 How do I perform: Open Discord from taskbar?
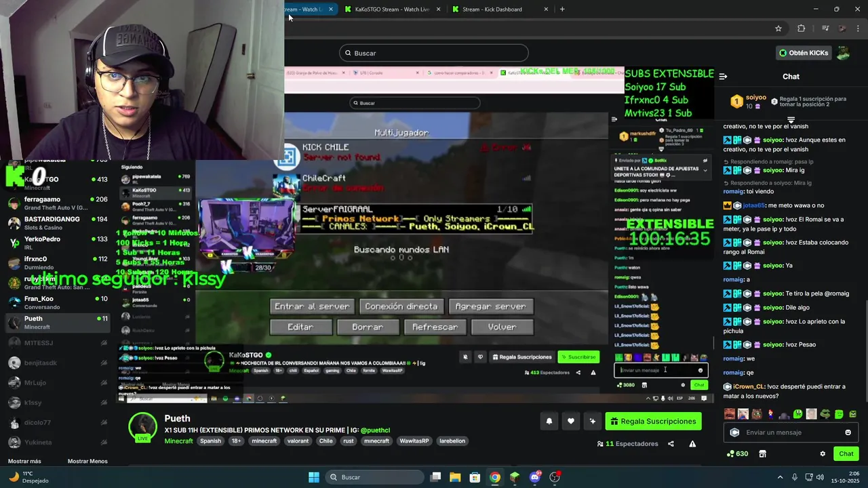pos(535,477)
